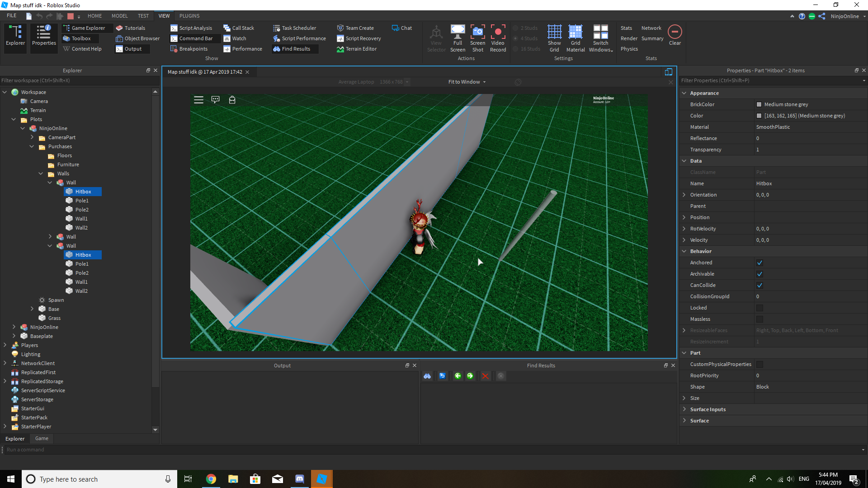Uncheck the Anchored property checkbox

tap(759, 263)
